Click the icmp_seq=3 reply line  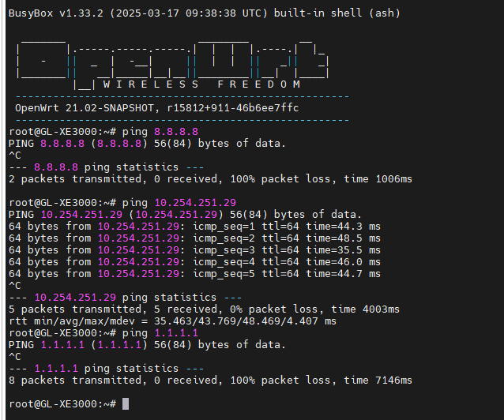[x=194, y=249]
